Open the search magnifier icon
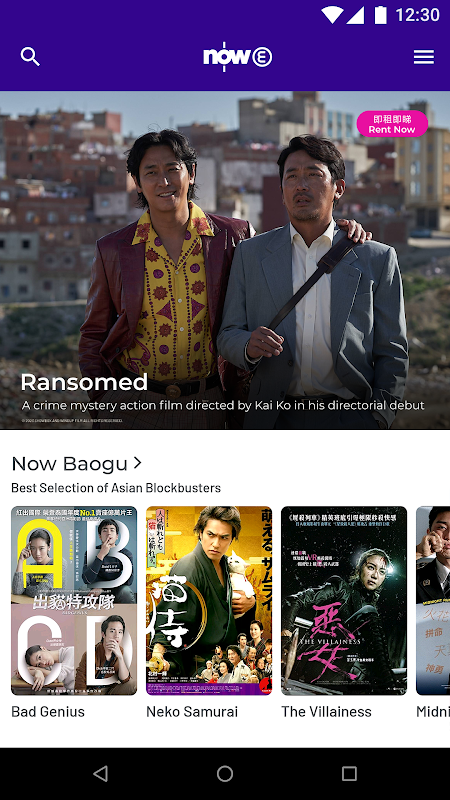Viewport: 450px width, 800px height. coord(30,57)
